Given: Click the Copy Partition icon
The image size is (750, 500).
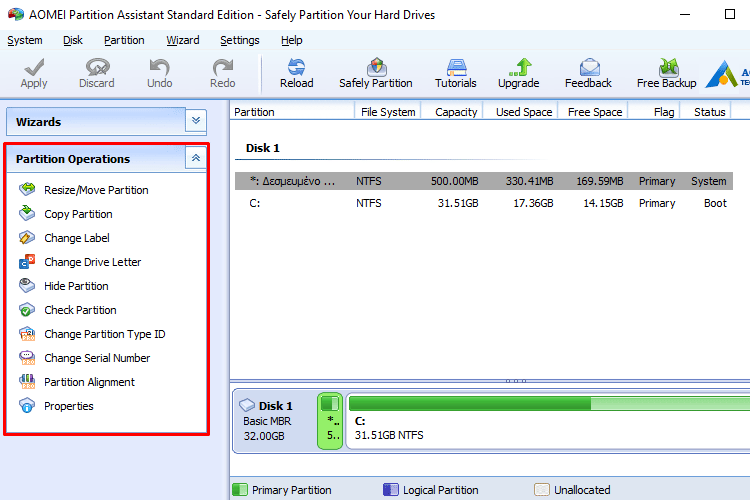Looking at the screenshot, I should tap(27, 213).
